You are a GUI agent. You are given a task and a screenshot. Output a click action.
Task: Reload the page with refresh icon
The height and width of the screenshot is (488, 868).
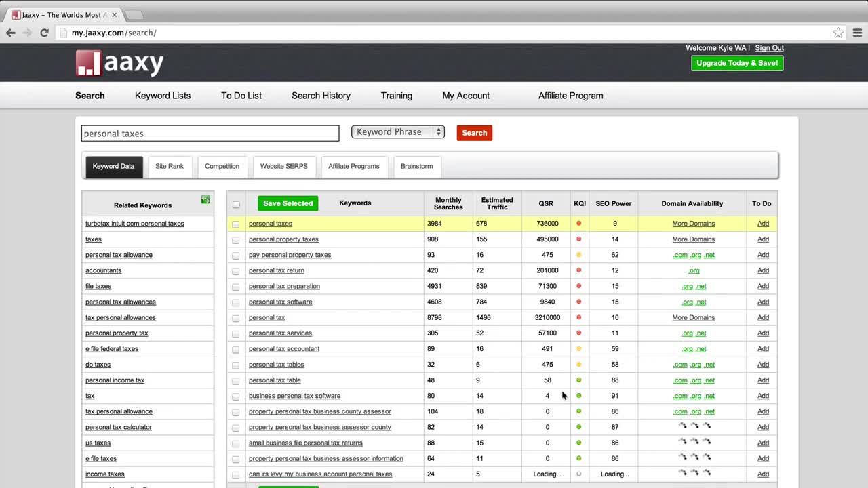click(44, 33)
